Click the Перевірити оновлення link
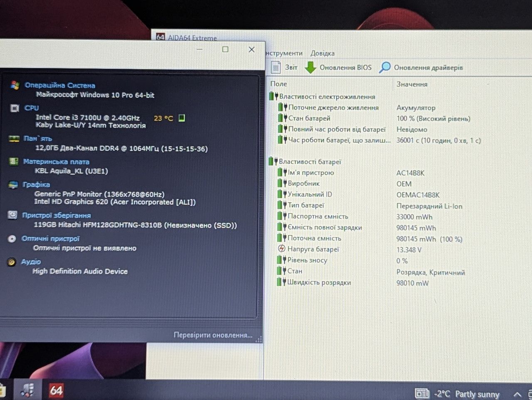 pos(213,335)
